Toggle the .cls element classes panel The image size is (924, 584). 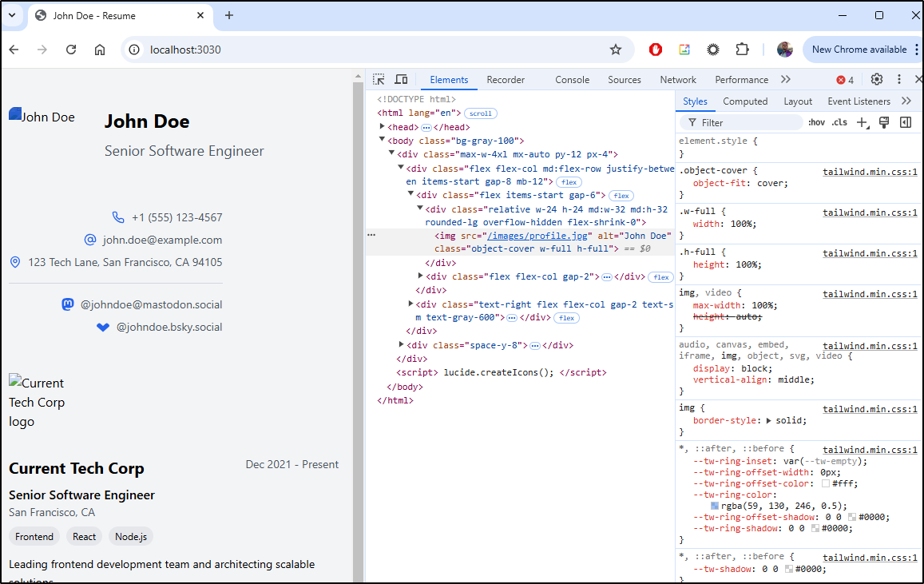pyautogui.click(x=839, y=122)
